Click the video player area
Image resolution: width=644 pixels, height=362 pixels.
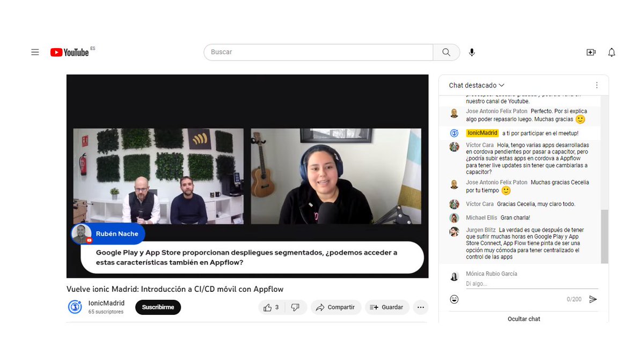point(247,176)
